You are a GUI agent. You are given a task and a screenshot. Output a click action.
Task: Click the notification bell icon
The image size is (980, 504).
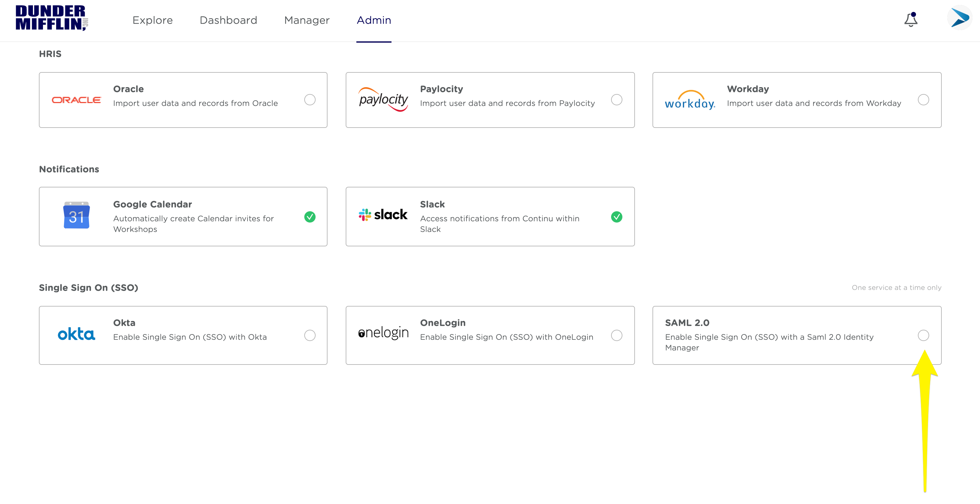(910, 20)
